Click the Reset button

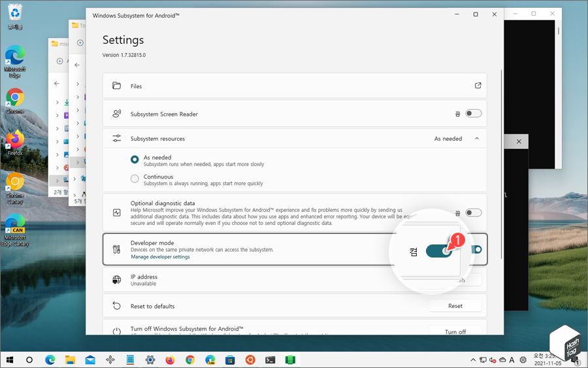tap(455, 306)
